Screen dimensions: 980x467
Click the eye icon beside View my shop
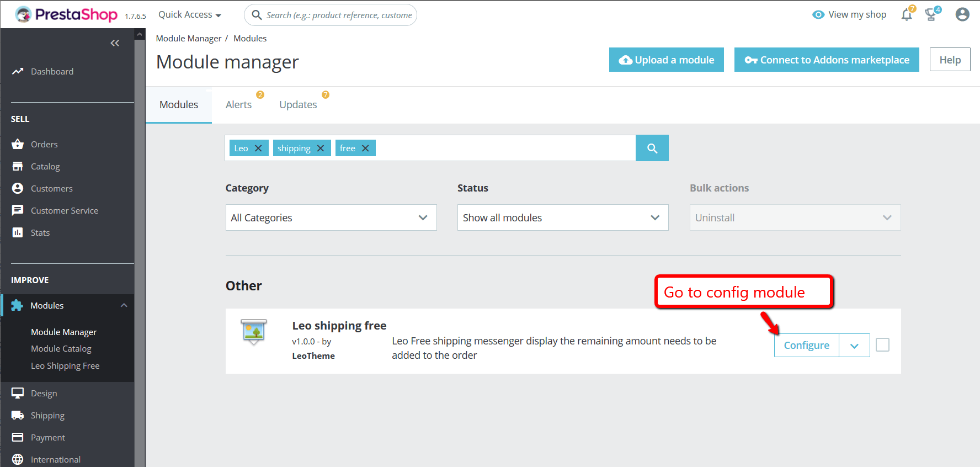tap(818, 15)
